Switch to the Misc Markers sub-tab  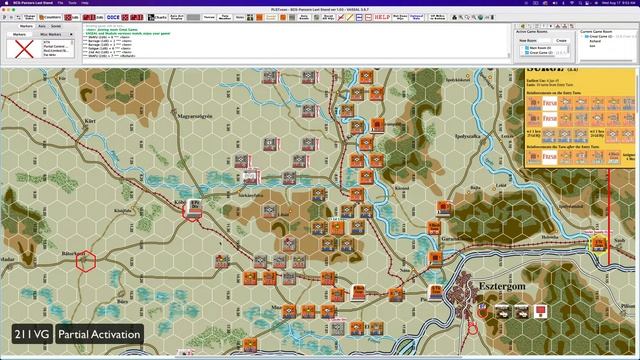[x=50, y=34]
